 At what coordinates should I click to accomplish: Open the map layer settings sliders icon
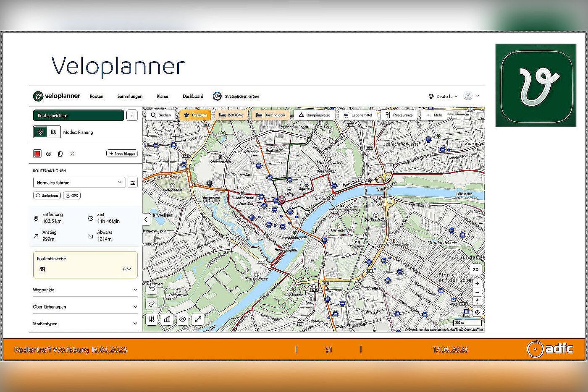tap(152, 319)
